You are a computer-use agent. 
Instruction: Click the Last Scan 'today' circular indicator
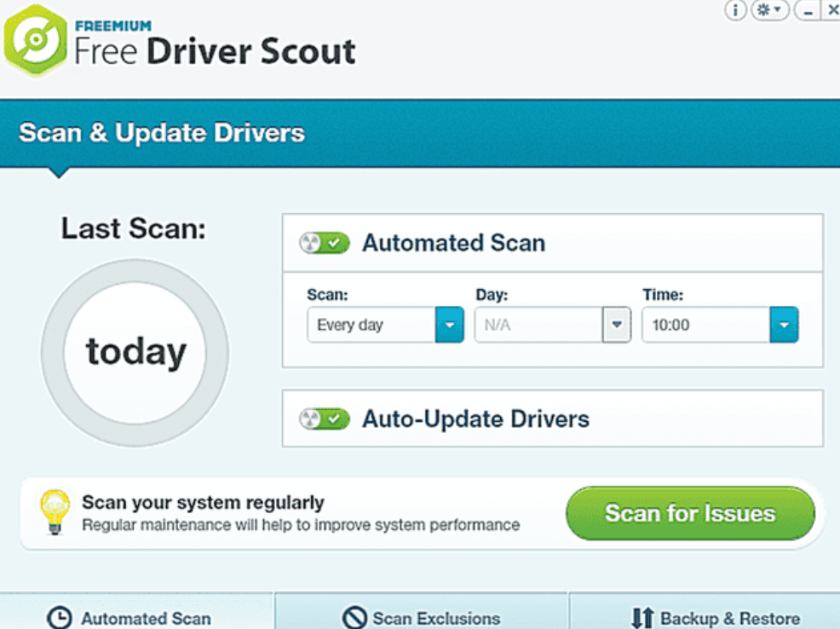point(135,352)
